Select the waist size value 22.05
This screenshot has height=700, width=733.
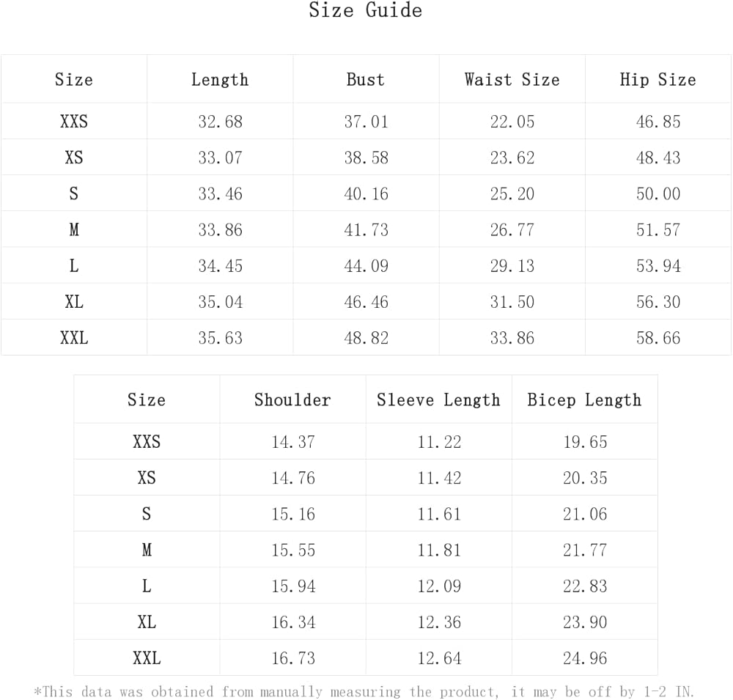click(x=512, y=122)
